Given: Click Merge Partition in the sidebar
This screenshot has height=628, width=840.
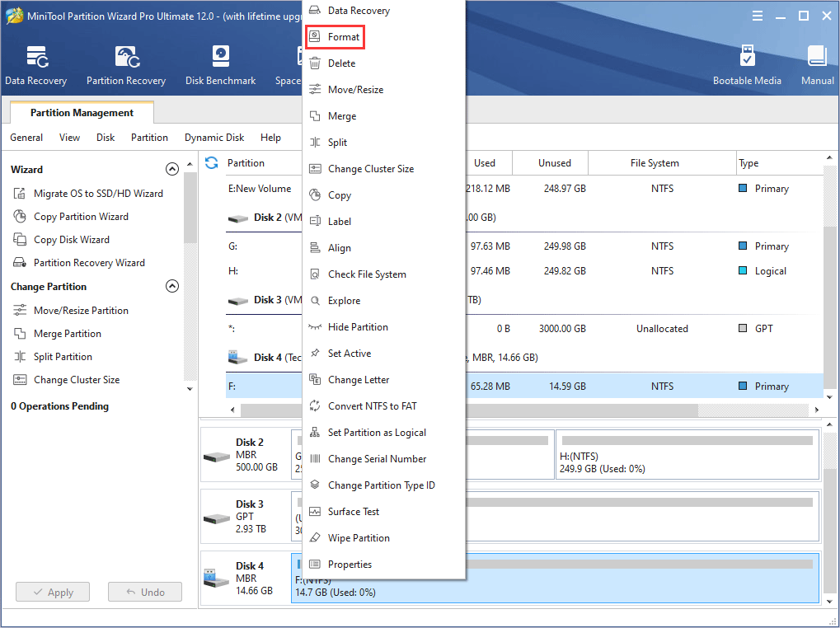Looking at the screenshot, I should pyautogui.click(x=58, y=333).
